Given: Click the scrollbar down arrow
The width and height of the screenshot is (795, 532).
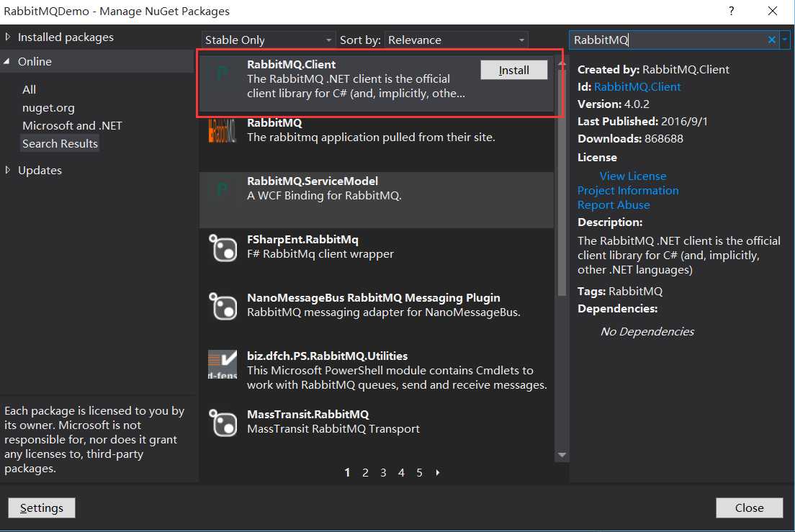Looking at the screenshot, I should click(562, 455).
